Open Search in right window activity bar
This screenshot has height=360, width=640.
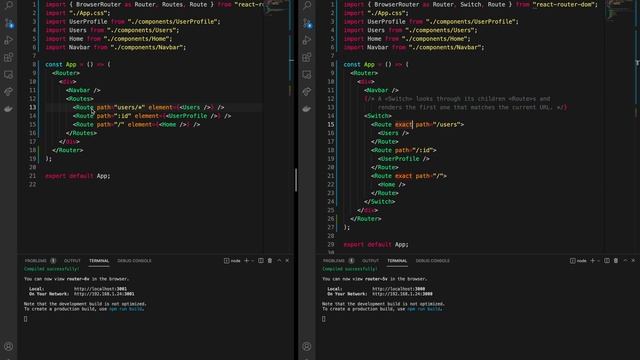(307, 5)
